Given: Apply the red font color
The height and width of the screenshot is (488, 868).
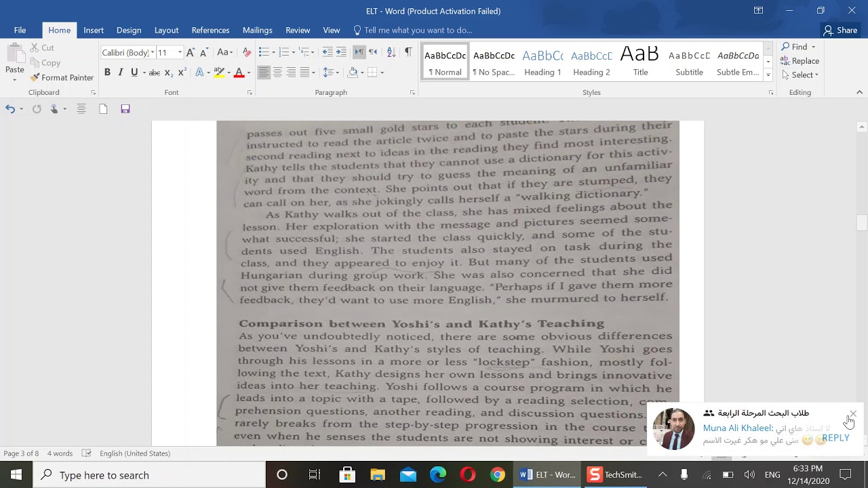Looking at the screenshot, I should click(x=239, y=73).
